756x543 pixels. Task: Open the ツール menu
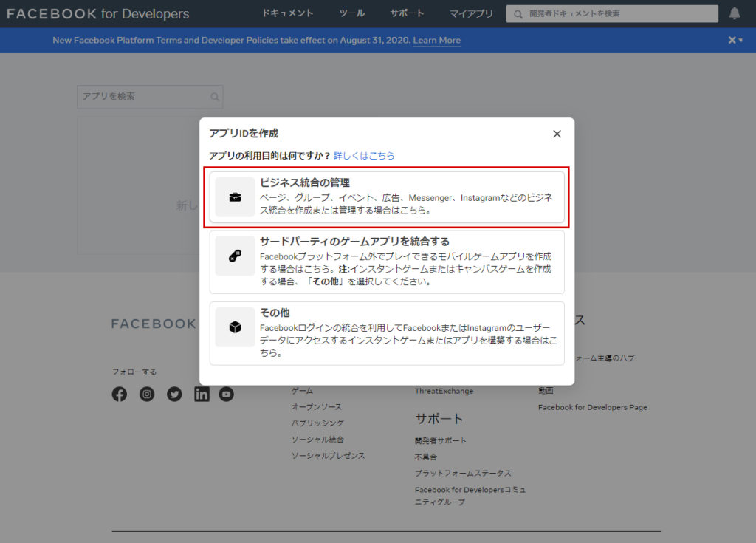pos(352,13)
